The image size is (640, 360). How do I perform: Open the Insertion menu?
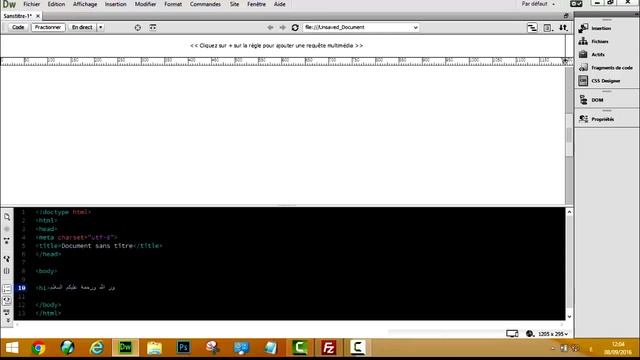point(116,4)
